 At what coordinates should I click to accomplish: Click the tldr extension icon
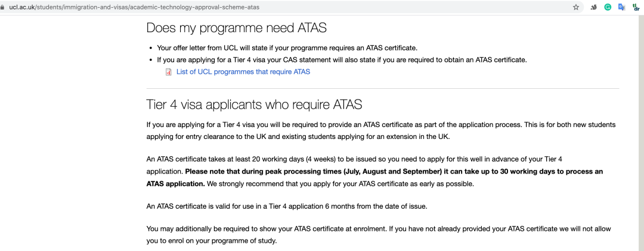(636, 8)
